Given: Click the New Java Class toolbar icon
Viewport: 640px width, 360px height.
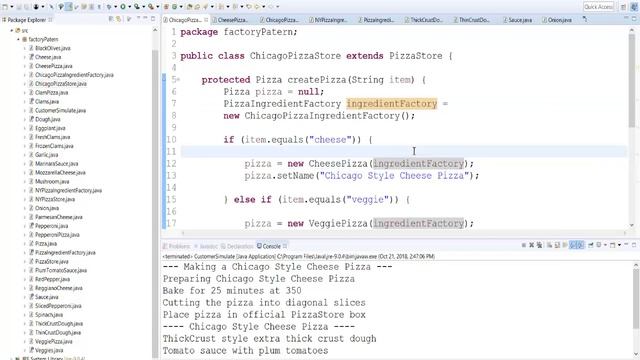Looking at the screenshot, I should pos(174,7).
